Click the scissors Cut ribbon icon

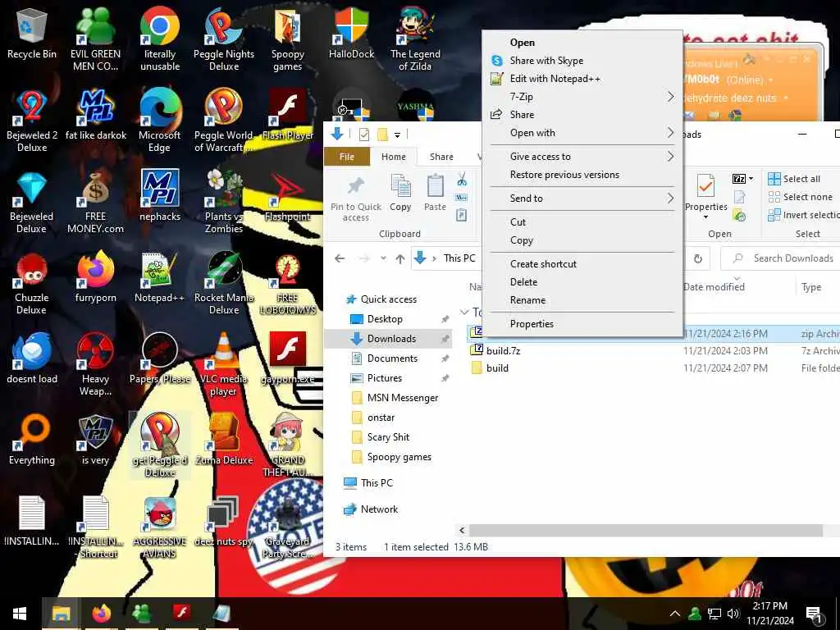[462, 179]
